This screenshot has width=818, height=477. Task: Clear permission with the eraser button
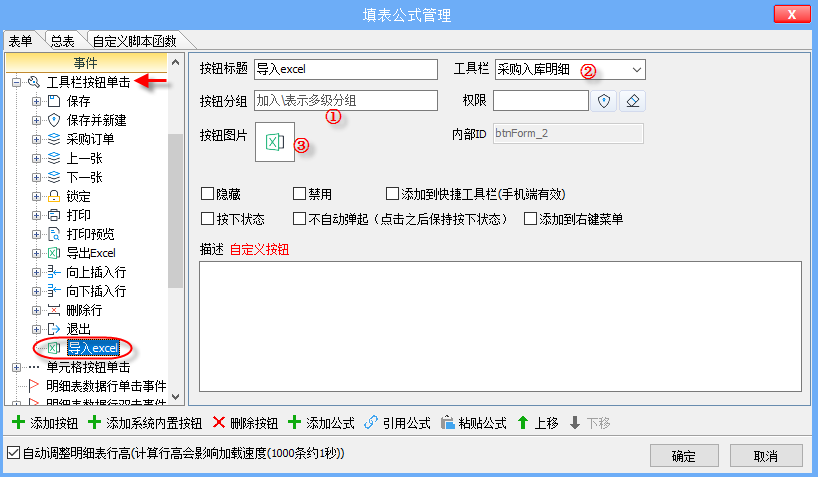(632, 101)
